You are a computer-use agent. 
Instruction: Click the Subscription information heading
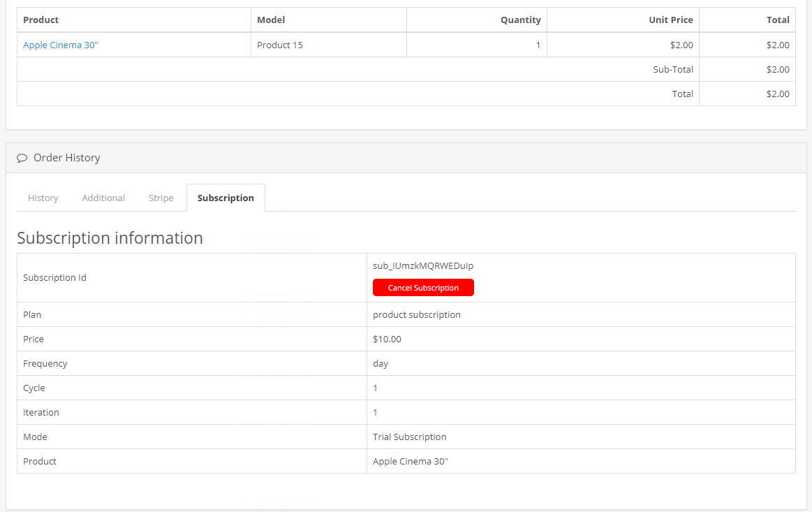[110, 238]
